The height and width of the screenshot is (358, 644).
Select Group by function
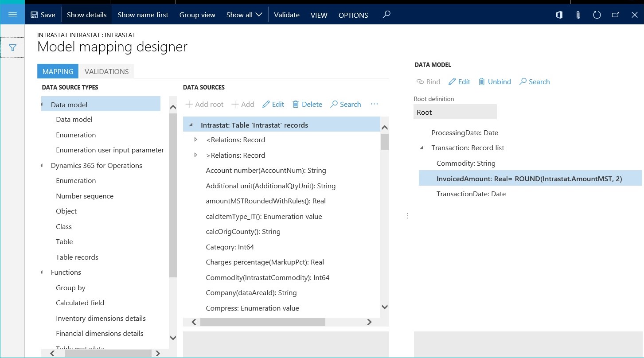tap(70, 288)
